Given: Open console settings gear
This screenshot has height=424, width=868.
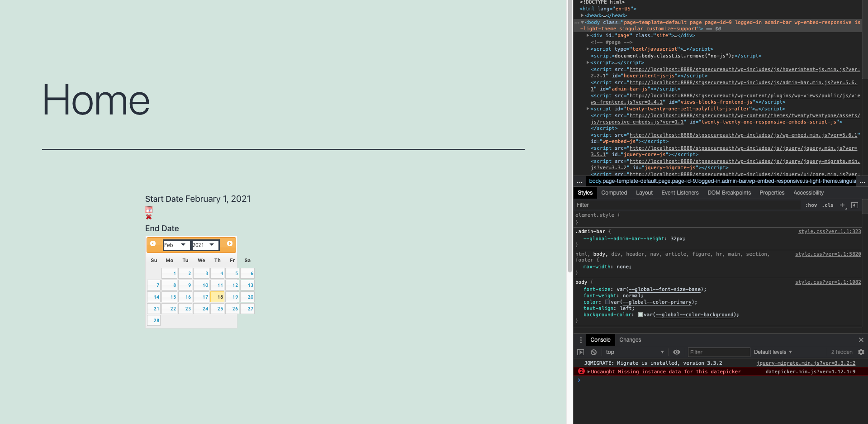Looking at the screenshot, I should (x=861, y=352).
